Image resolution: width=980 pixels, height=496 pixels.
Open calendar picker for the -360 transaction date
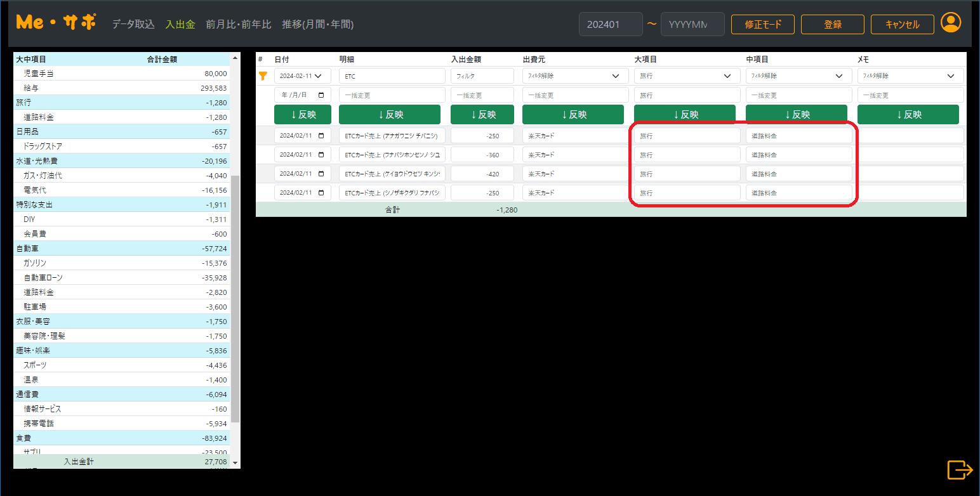pyautogui.click(x=321, y=155)
